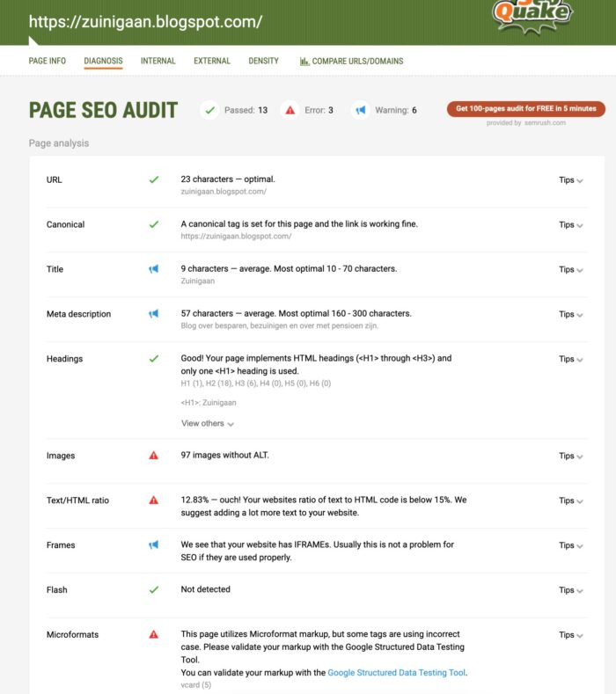Click the zuinigaan.blogspot.com URL in the header
The height and width of the screenshot is (694, 616).
coord(145,21)
